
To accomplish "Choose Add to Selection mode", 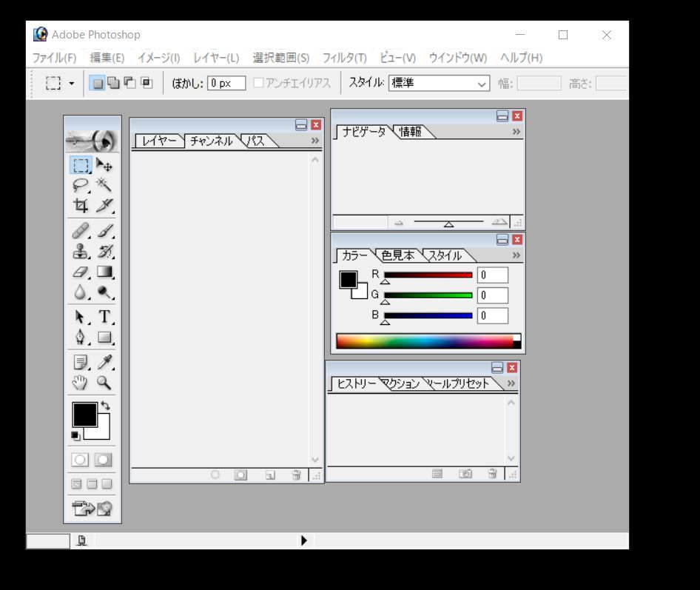I will coord(114,83).
